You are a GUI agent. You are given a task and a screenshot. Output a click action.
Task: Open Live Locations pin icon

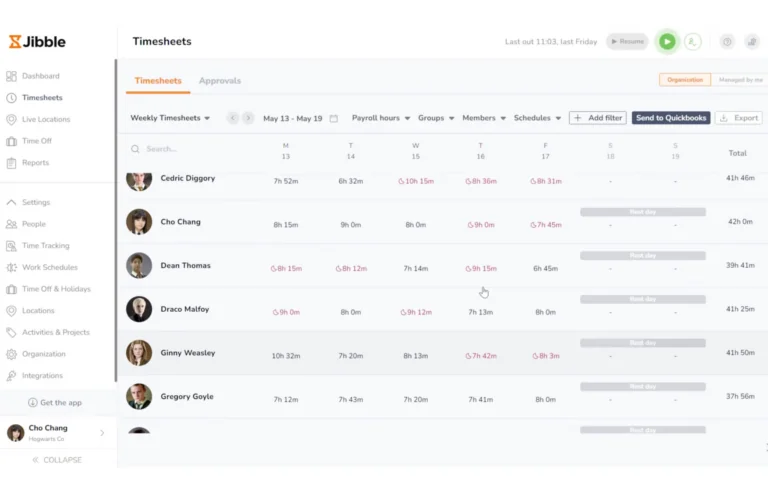(11, 120)
